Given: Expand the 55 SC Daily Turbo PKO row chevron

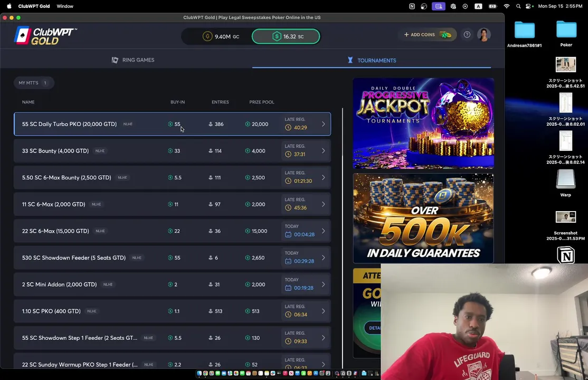Looking at the screenshot, I should [323, 124].
